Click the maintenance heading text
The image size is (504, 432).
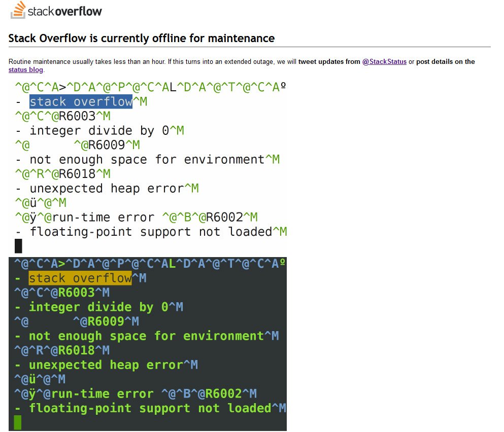pyautogui.click(x=142, y=38)
